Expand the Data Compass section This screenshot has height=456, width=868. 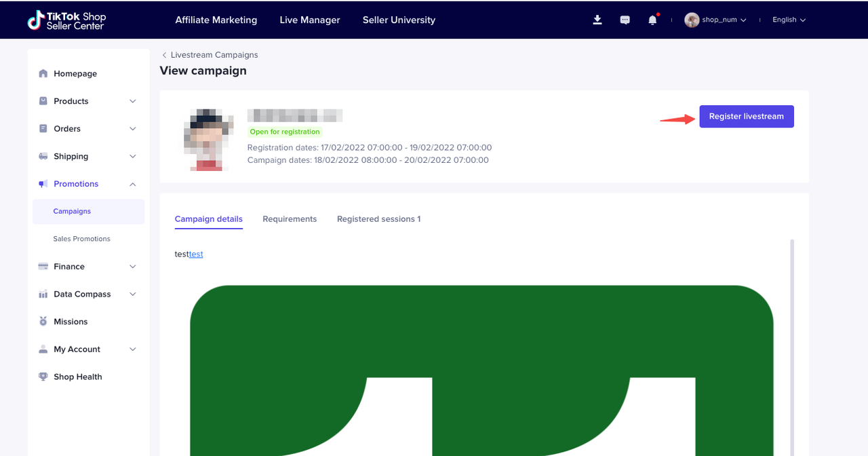pyautogui.click(x=133, y=294)
